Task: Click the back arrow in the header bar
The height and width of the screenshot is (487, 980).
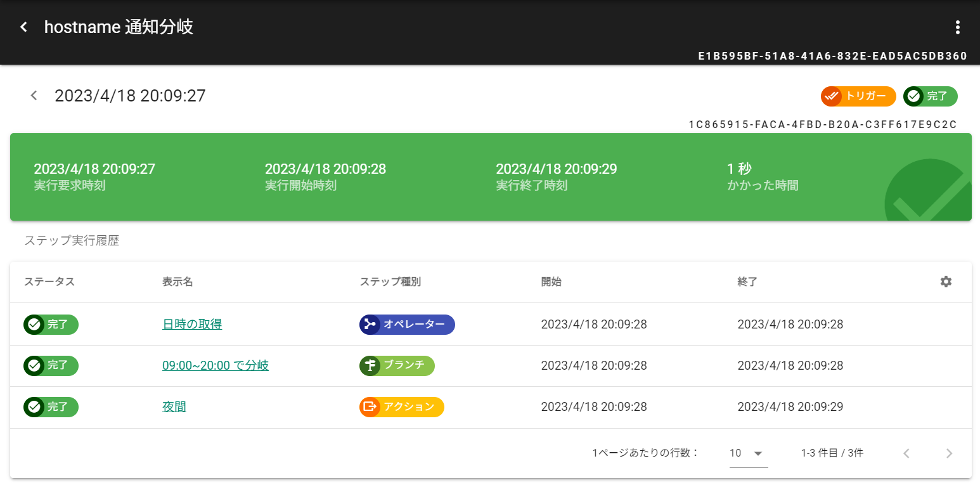Action: (x=24, y=27)
